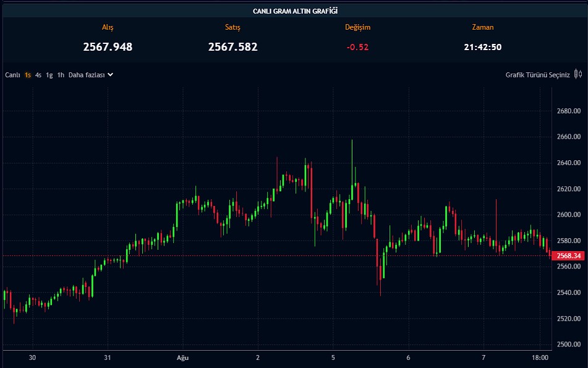Click the 'Ağu' date marker on time axis

[x=183, y=357]
